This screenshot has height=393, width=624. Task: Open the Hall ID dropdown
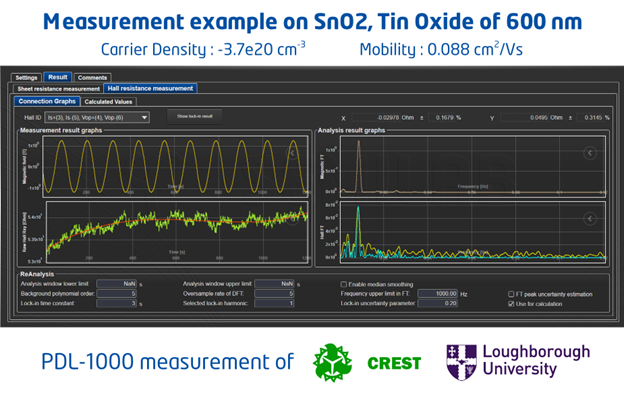click(x=97, y=117)
